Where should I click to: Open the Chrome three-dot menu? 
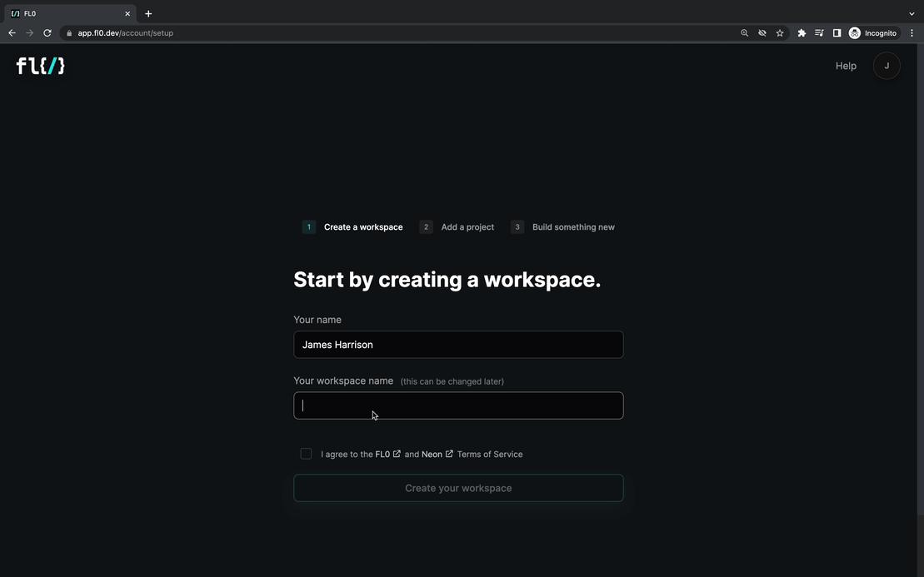[912, 33]
